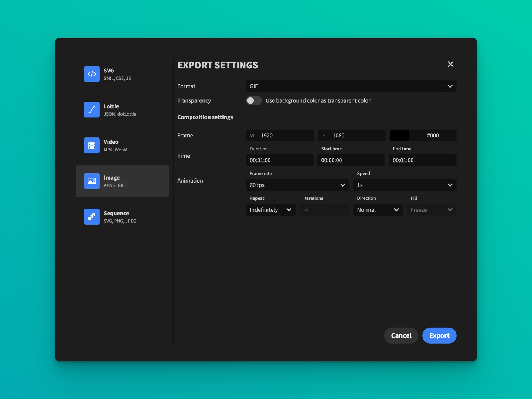Click the Cancel button
Viewport: 532px width, 399px height.
[x=401, y=335]
